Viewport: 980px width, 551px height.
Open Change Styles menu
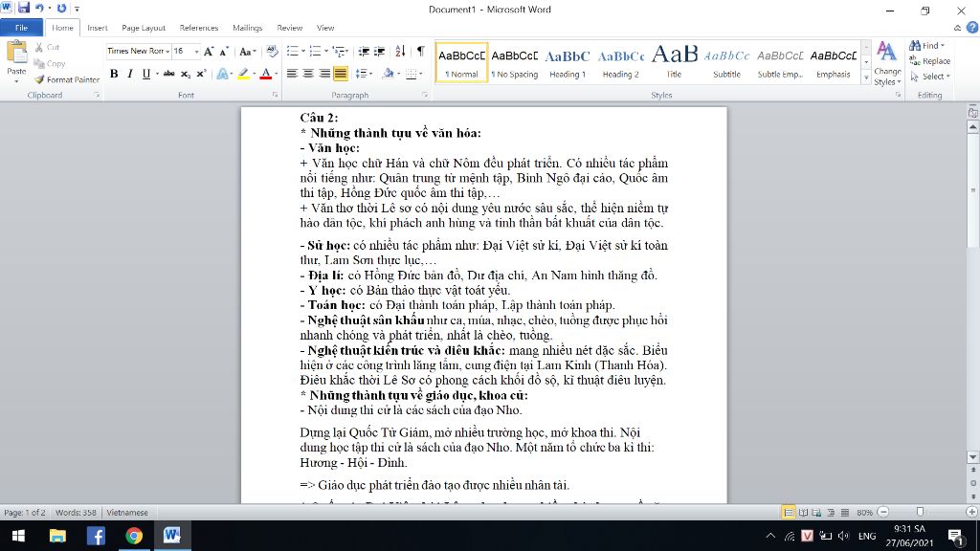coord(887,63)
